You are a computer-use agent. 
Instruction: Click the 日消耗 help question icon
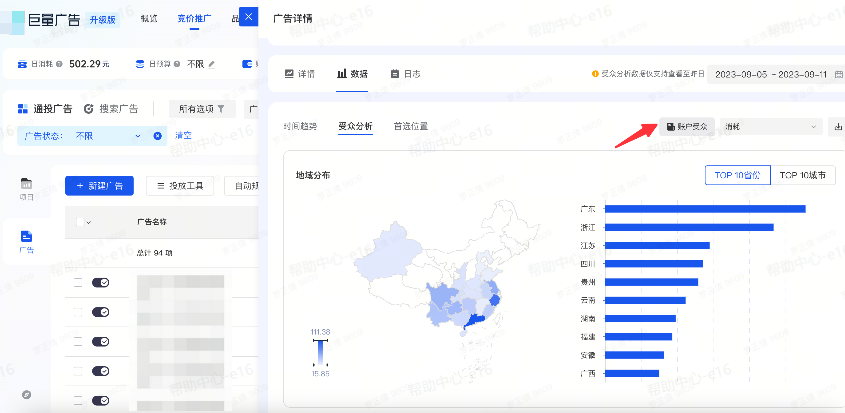pos(59,64)
